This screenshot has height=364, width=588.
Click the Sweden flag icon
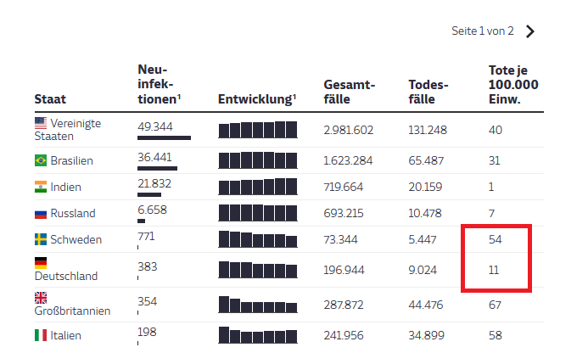41,239
